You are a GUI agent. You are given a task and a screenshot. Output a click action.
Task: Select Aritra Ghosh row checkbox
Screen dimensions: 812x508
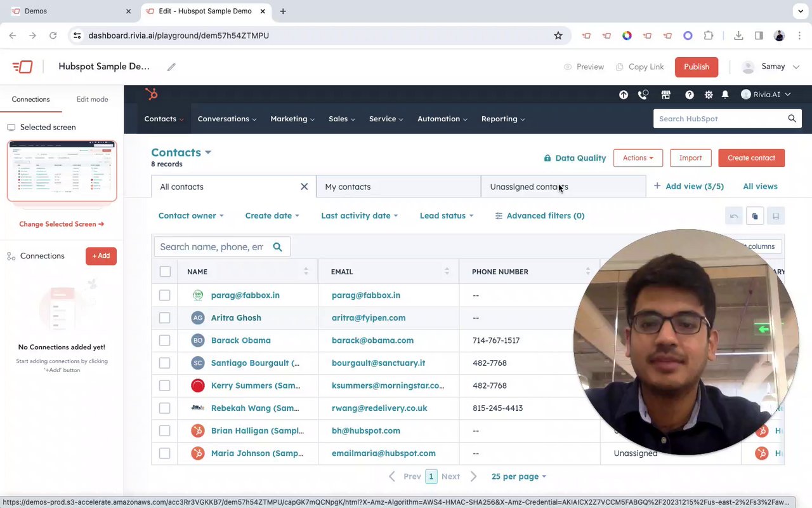tap(165, 317)
